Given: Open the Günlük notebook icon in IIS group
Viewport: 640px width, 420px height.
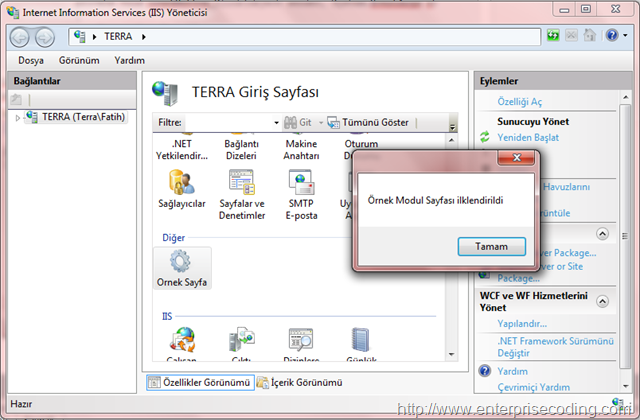Looking at the screenshot, I should (361, 340).
